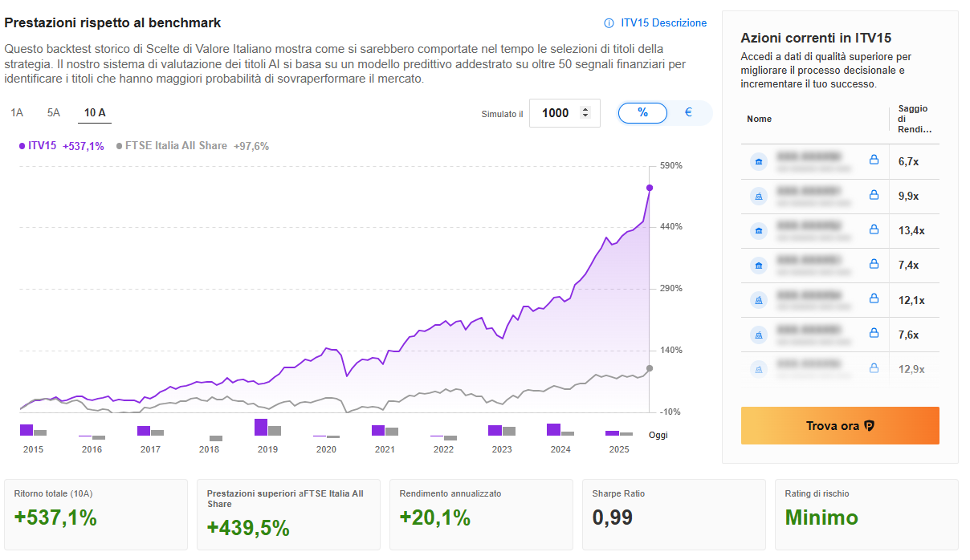Image resolution: width=970 pixels, height=560 pixels.
Task: Click the Azioni correnti in ITV15 heading
Action: pyautogui.click(x=816, y=38)
